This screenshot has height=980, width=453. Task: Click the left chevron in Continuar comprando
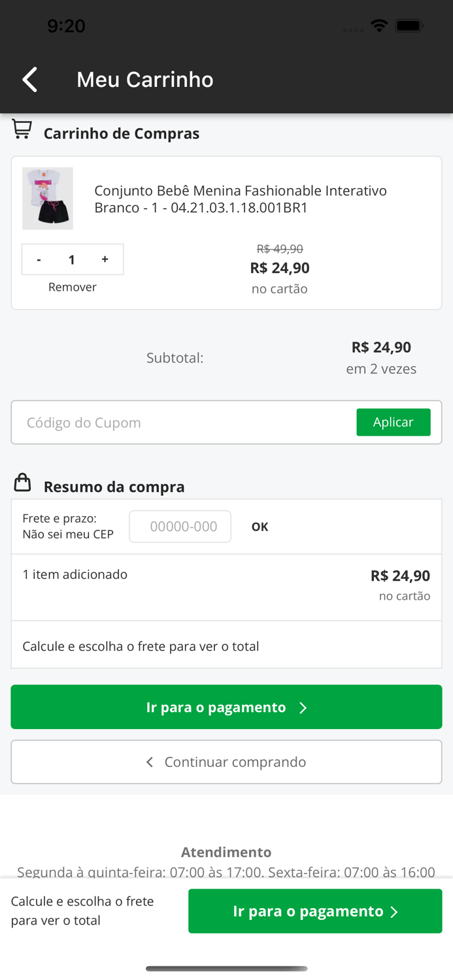(149, 761)
